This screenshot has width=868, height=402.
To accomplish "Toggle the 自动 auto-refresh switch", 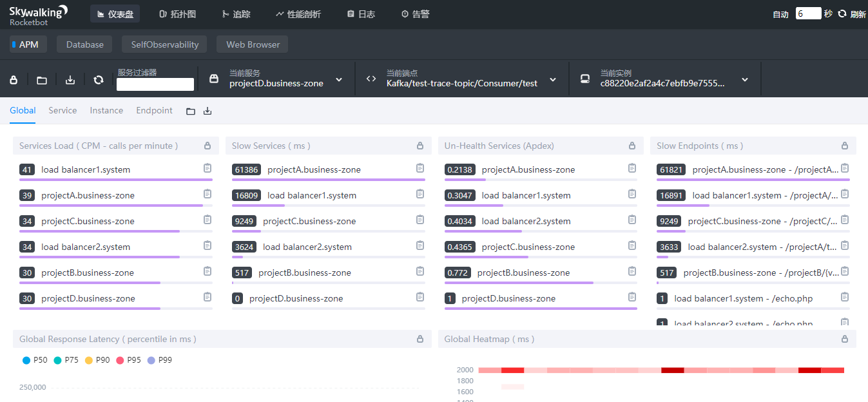I will tap(780, 14).
